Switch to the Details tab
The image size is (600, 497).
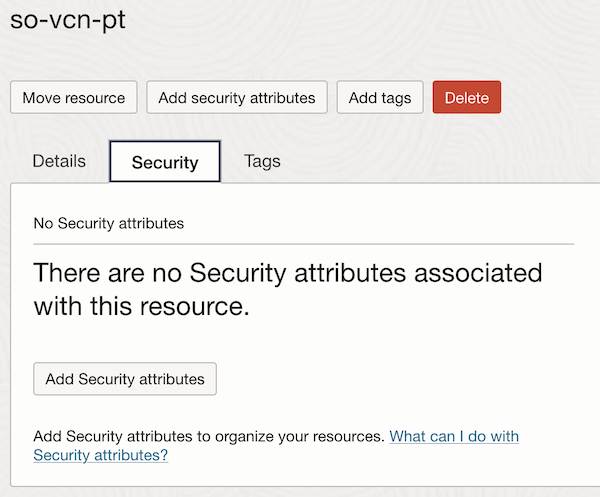coord(59,161)
